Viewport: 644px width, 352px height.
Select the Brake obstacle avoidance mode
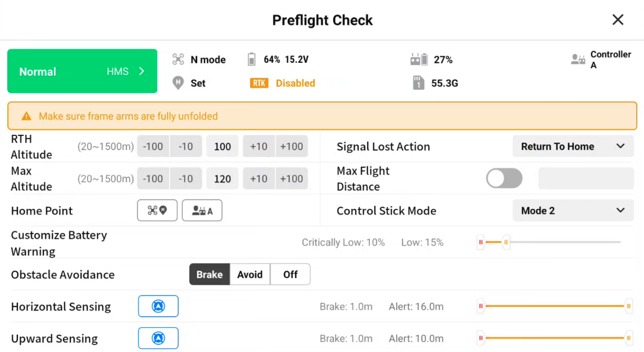coord(209,275)
